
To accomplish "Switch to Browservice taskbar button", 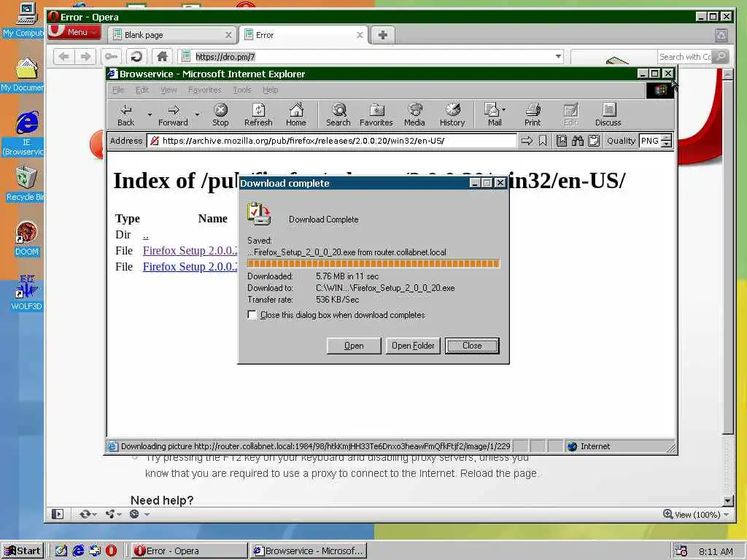I will [309, 551].
